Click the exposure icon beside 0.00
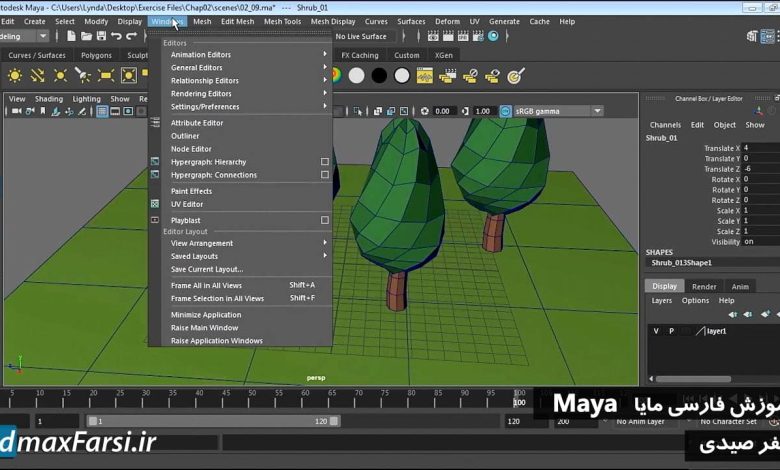Screen dimensions: 780x470 tap(424, 111)
